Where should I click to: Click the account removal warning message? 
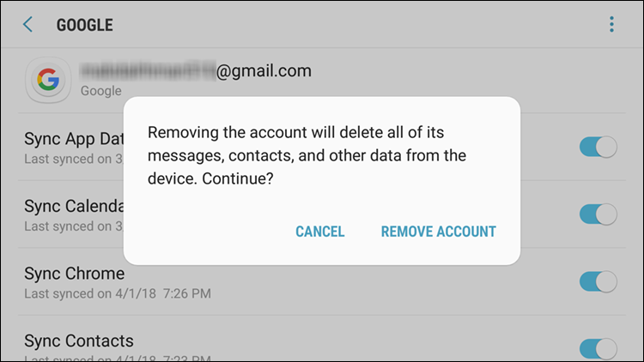307,156
